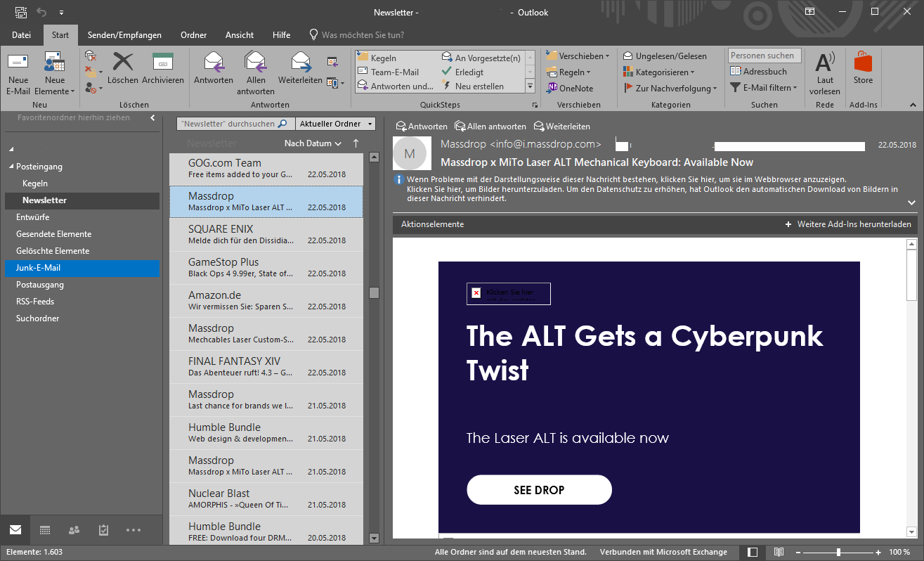The image size is (924, 561).
Task: Toggle reading view in status bar
Action: coord(779,552)
